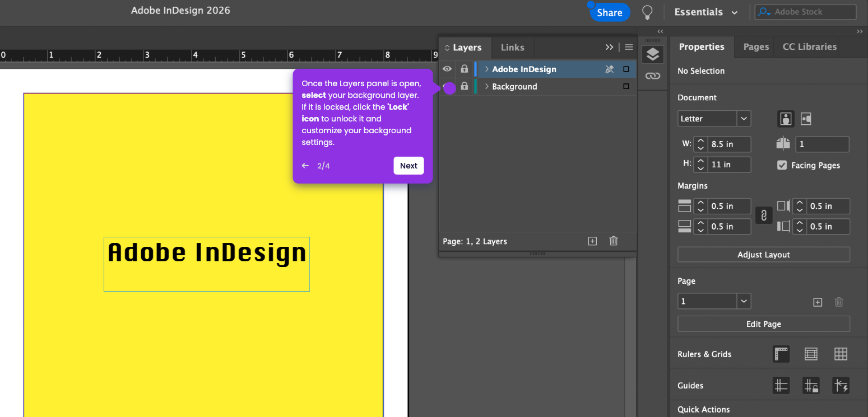
Task: Switch to the Pages tab
Action: pyautogui.click(x=756, y=47)
